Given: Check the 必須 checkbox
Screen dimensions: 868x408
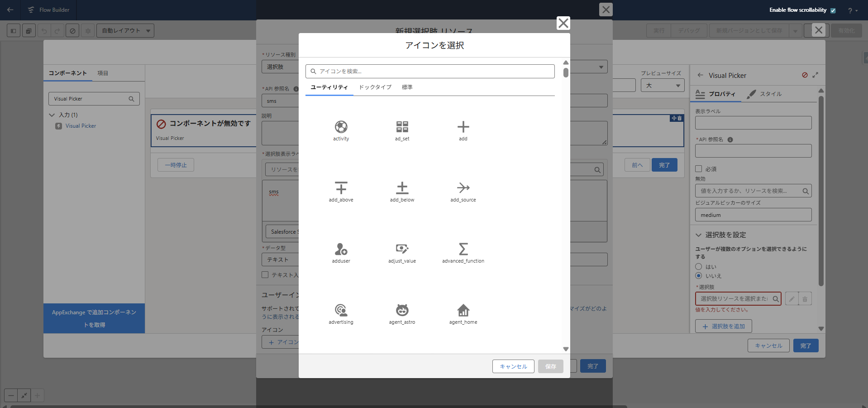Looking at the screenshot, I should coord(699,169).
